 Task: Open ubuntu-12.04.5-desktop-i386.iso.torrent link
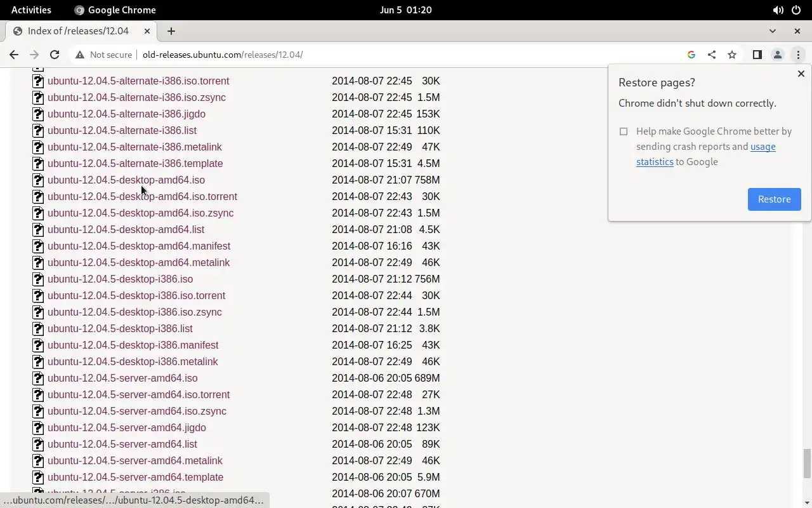pos(136,295)
